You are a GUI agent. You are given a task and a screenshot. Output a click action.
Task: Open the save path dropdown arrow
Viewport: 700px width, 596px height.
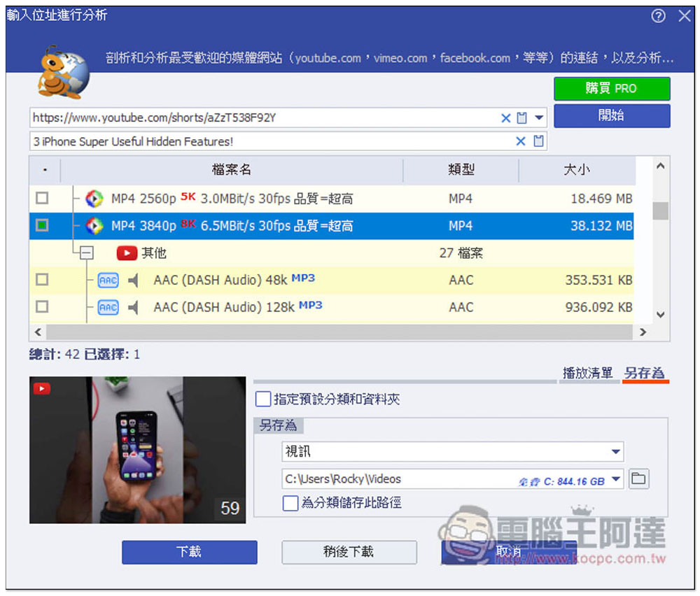(615, 479)
